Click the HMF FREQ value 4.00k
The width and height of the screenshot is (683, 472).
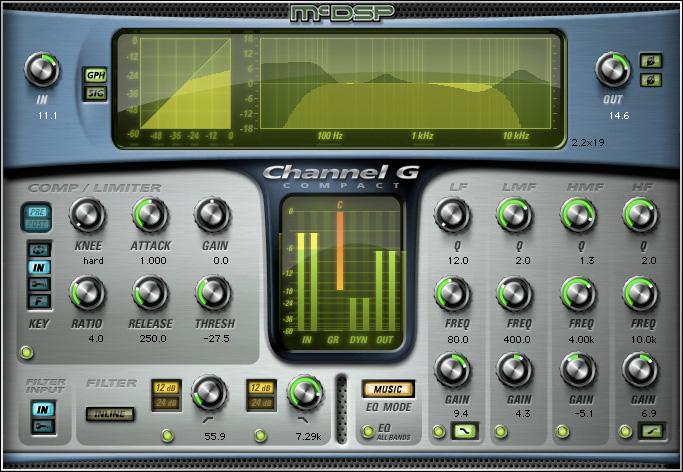coord(581,339)
